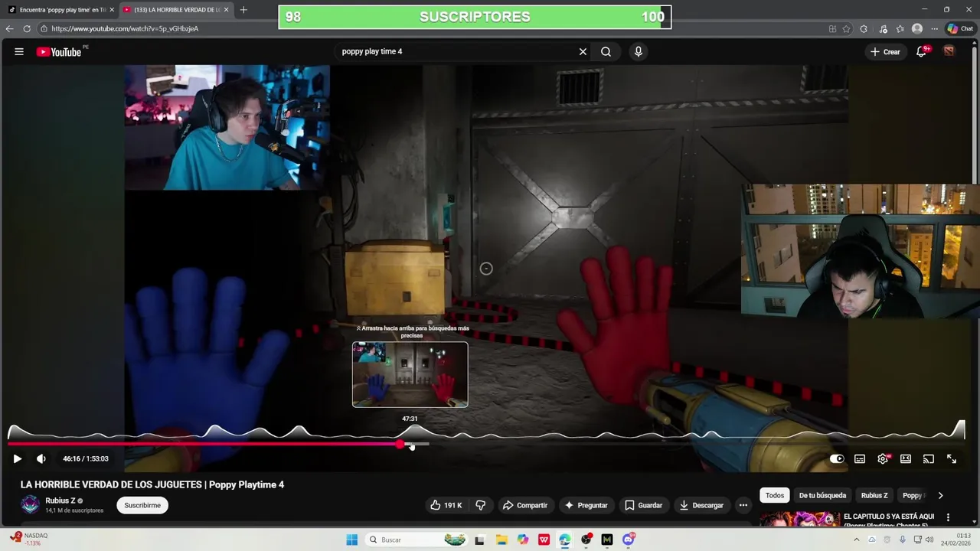This screenshot has width=980, height=551.
Task: Switch to theater mode icon
Action: click(x=906, y=458)
